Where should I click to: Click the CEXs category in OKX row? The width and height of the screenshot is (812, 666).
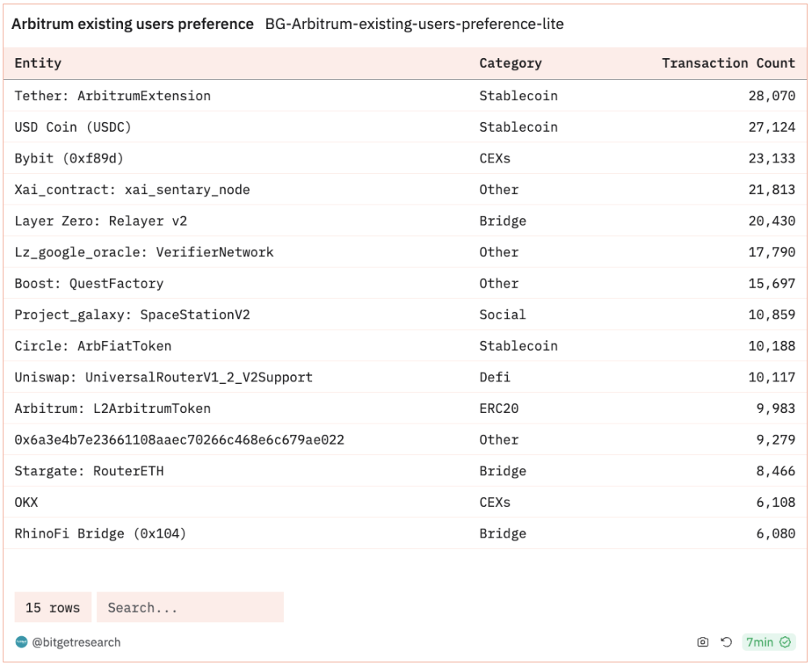[x=495, y=502]
